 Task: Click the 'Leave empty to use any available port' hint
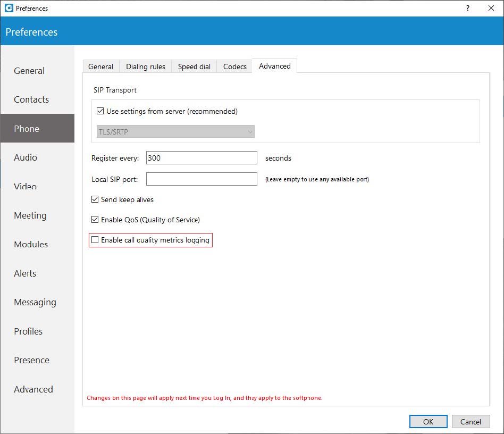pyautogui.click(x=317, y=179)
